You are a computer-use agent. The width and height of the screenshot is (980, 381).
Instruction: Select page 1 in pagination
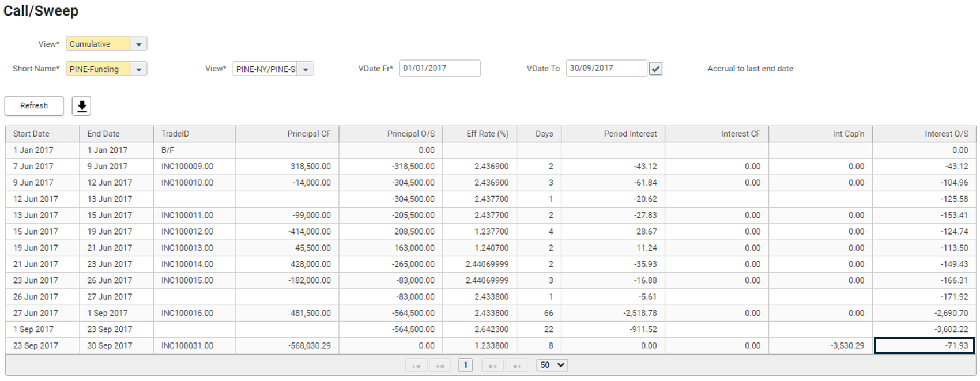[x=465, y=365]
